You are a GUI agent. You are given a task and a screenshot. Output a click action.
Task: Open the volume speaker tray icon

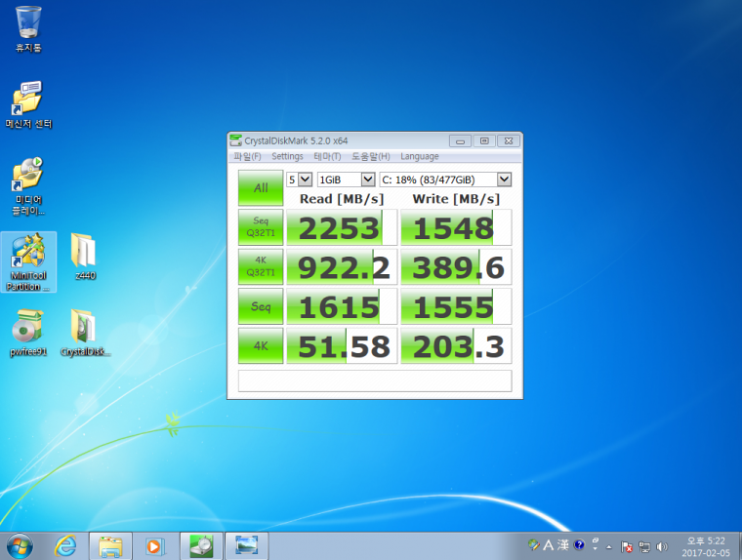(662, 546)
